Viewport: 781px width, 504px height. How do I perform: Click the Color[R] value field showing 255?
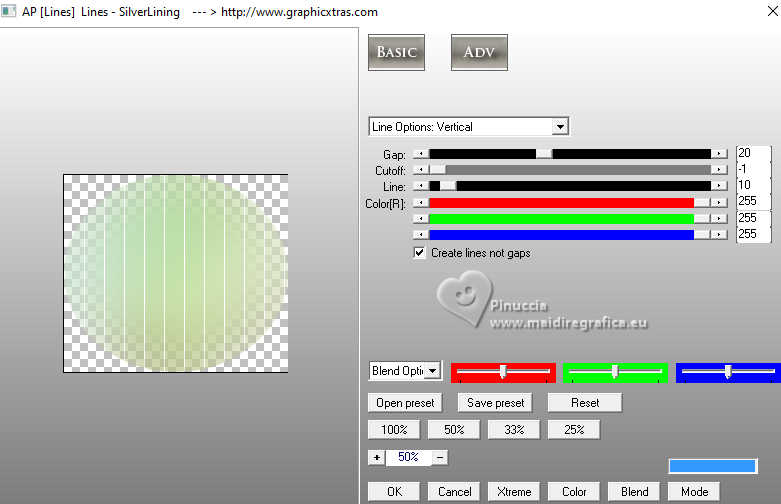point(754,201)
